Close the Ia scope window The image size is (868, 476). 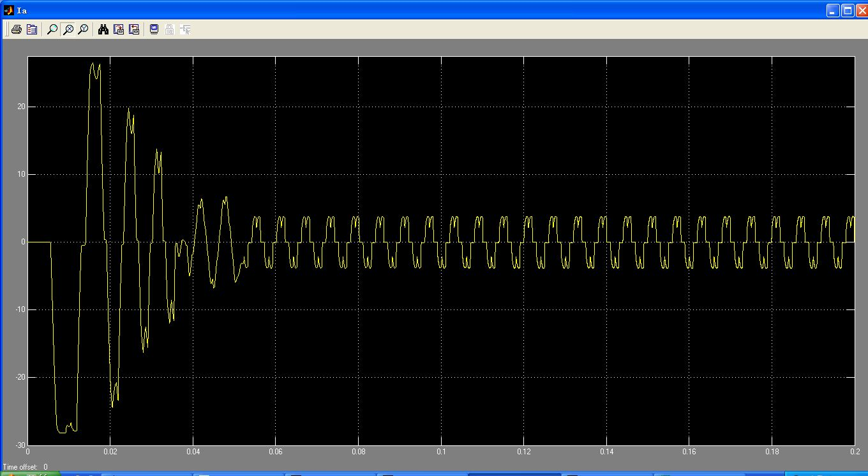tap(861, 10)
